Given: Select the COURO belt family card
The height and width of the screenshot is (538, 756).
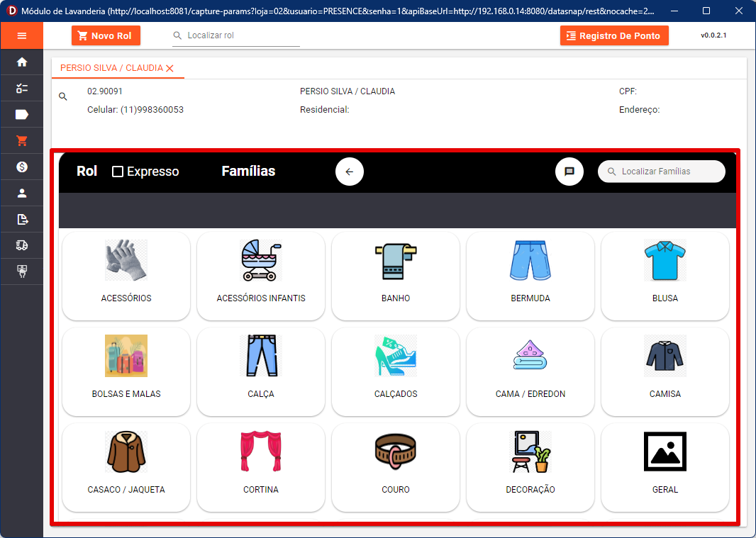Looking at the screenshot, I should [396, 467].
